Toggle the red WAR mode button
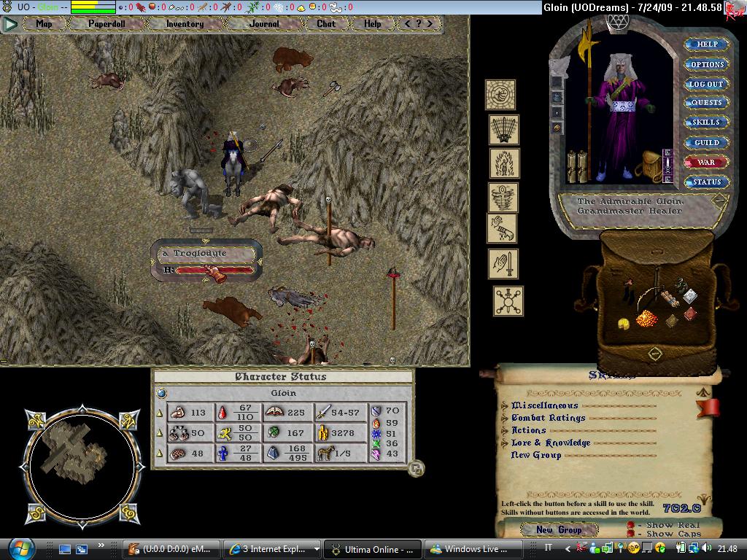Screen dimensions: 747x560 click(706, 162)
